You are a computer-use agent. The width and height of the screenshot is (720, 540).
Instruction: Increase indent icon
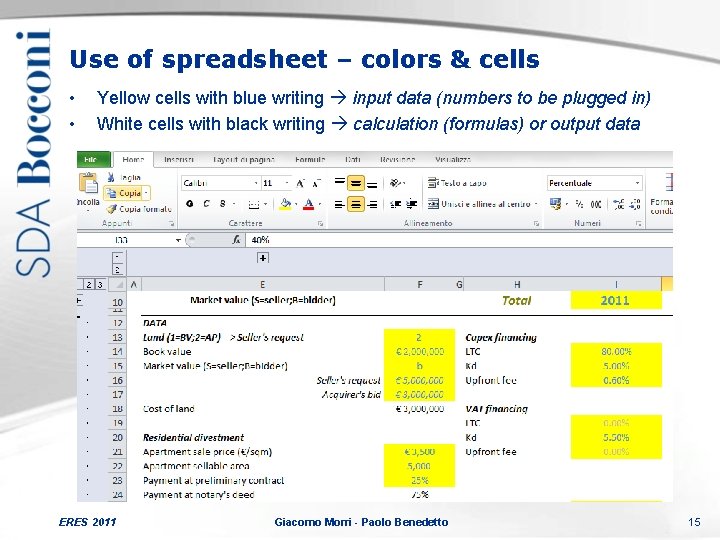411,204
